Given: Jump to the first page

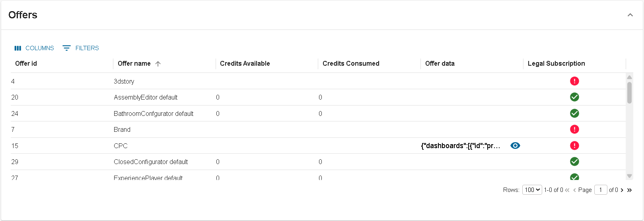Looking at the screenshot, I should click(567, 190).
